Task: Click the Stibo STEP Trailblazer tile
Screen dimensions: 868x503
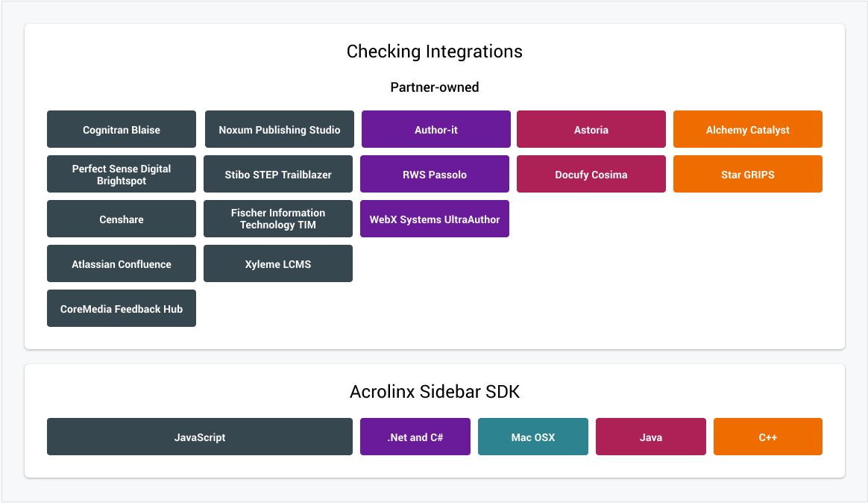Action: (278, 174)
